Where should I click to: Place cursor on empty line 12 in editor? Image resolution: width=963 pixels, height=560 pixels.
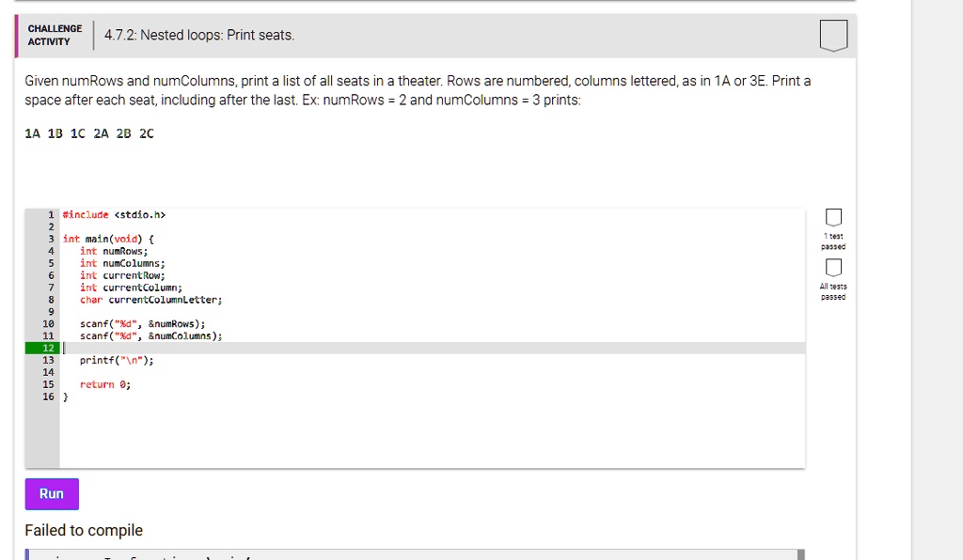(433, 349)
